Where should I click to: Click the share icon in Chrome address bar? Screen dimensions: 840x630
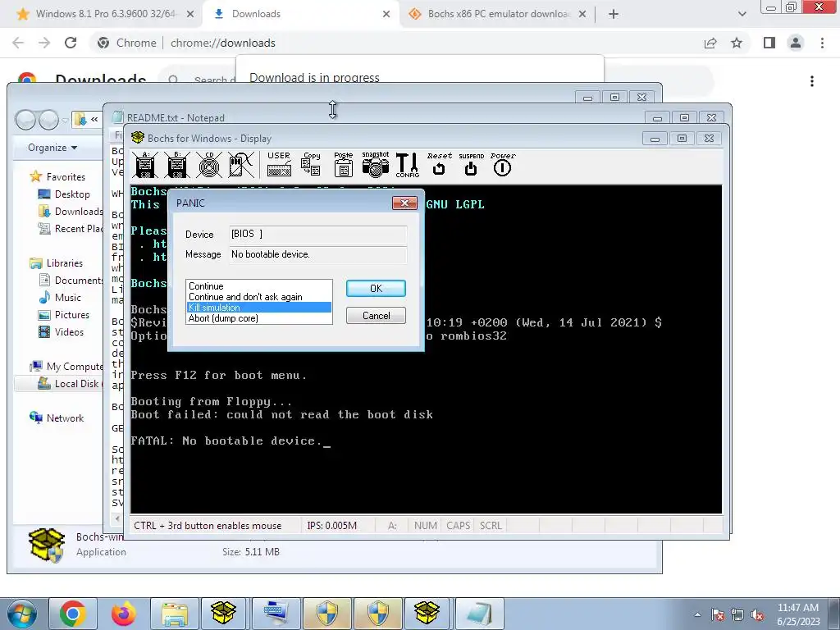[x=710, y=43]
